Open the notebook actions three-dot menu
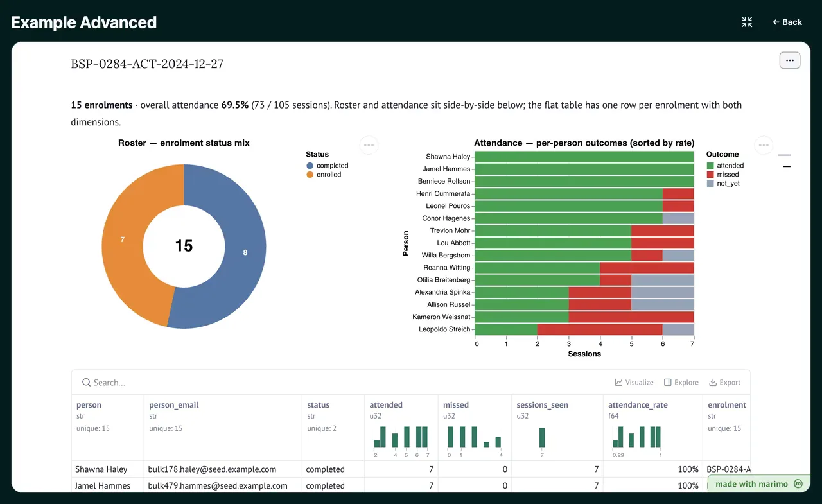 (x=790, y=60)
